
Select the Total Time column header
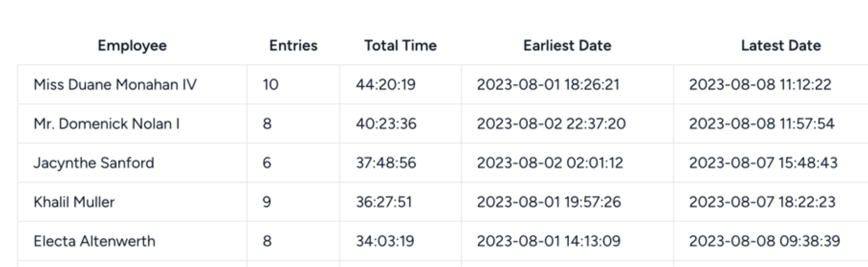400,46
